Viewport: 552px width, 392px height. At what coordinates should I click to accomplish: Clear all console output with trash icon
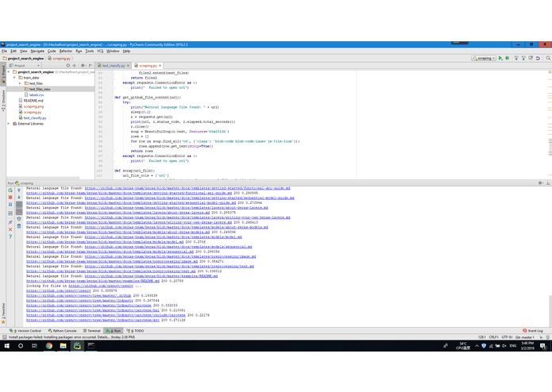click(x=19, y=226)
